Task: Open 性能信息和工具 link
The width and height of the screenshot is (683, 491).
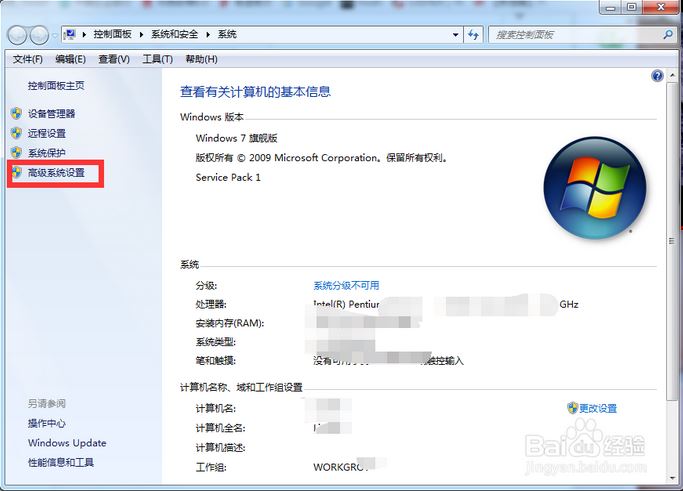Action: (x=61, y=462)
